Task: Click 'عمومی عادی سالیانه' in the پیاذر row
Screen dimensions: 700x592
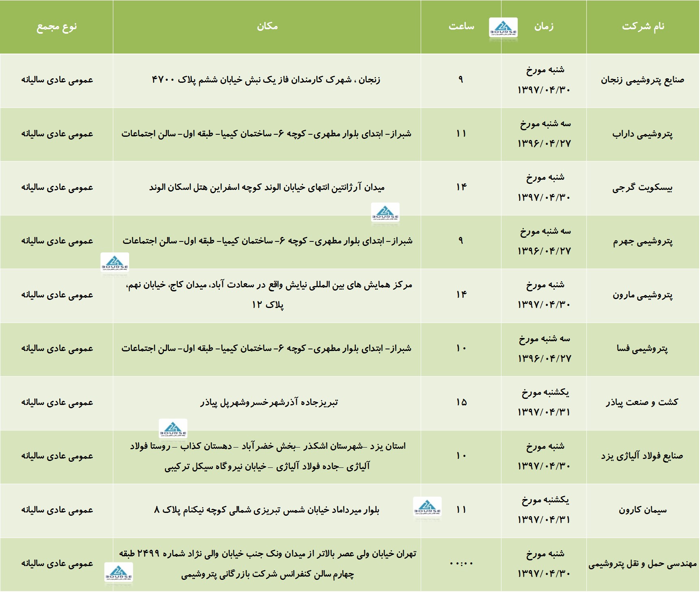Action: [x=57, y=403]
